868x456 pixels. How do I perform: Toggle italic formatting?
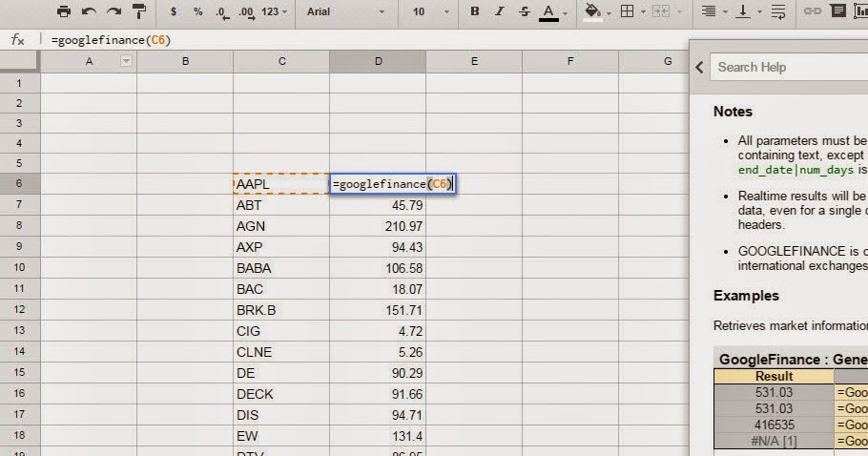[499, 11]
